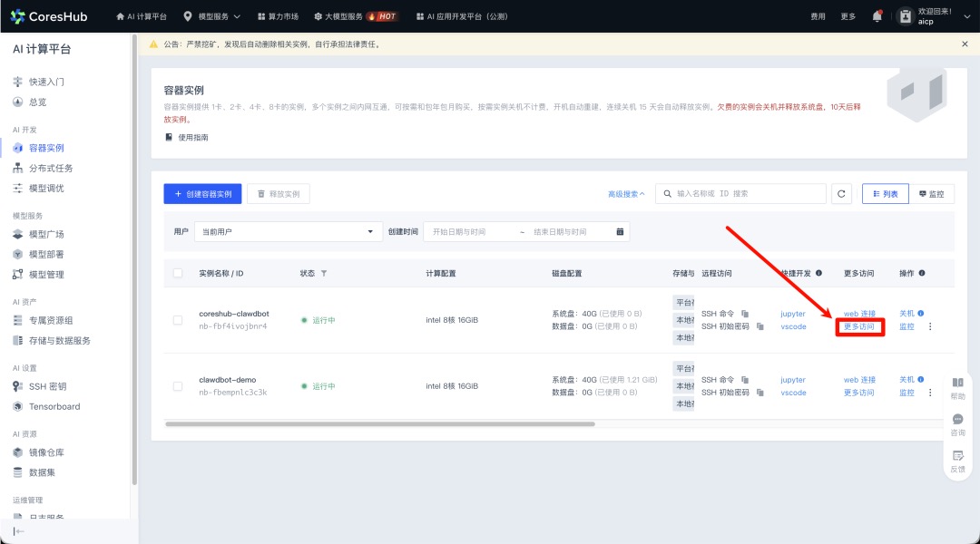Toggle the select-all checkbox in the table header
The width and height of the screenshot is (980, 544).
coord(178,273)
